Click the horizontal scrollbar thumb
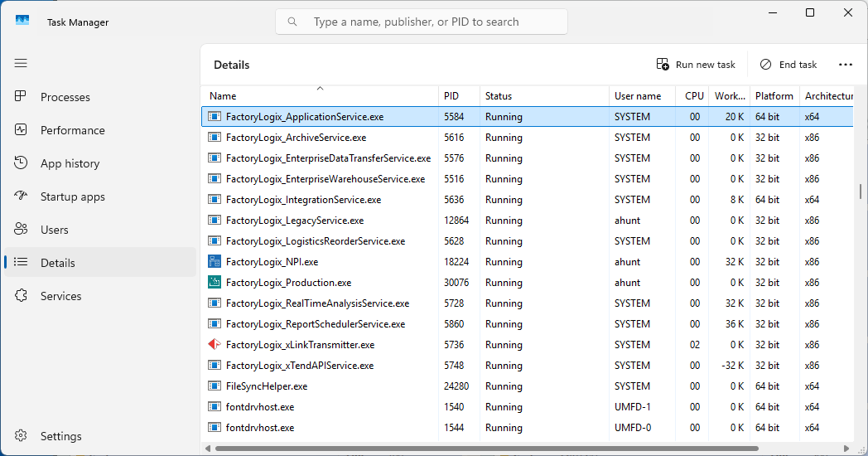The height and width of the screenshot is (456, 868). (486, 449)
